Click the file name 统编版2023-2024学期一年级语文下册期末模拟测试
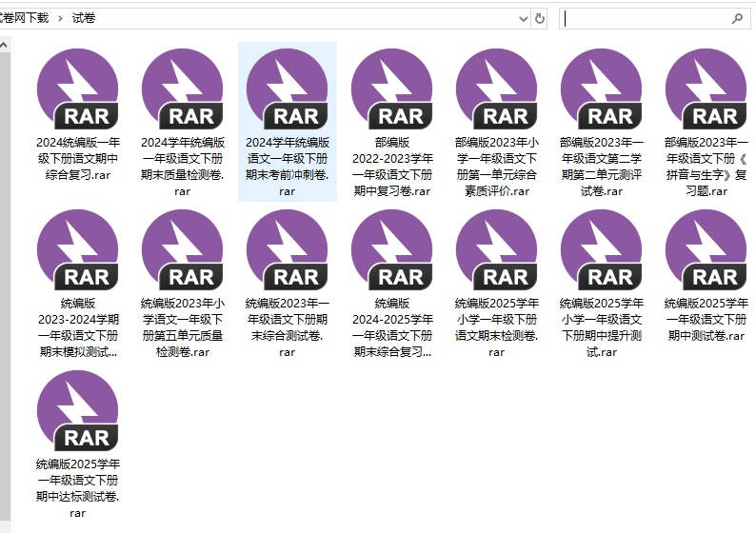The image size is (756, 533). click(x=78, y=327)
